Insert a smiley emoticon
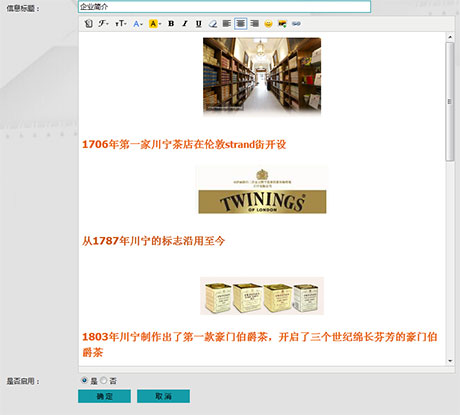 [x=268, y=24]
